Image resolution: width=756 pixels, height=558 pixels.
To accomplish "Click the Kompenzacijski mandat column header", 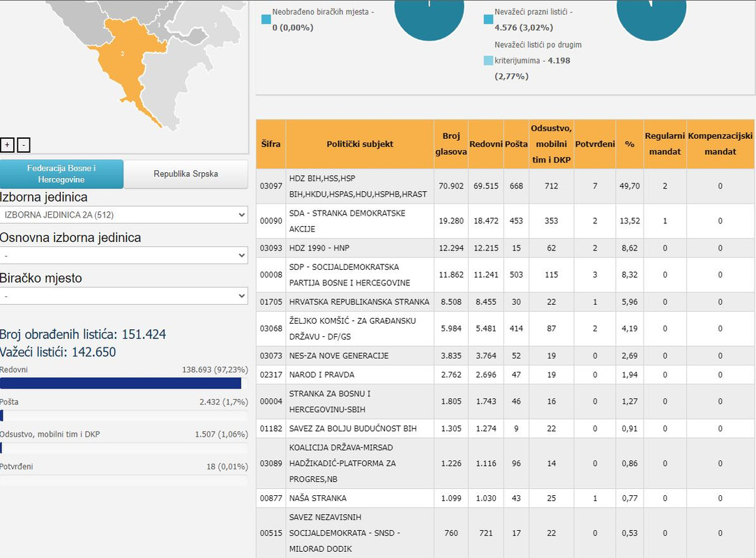I will [x=720, y=144].
